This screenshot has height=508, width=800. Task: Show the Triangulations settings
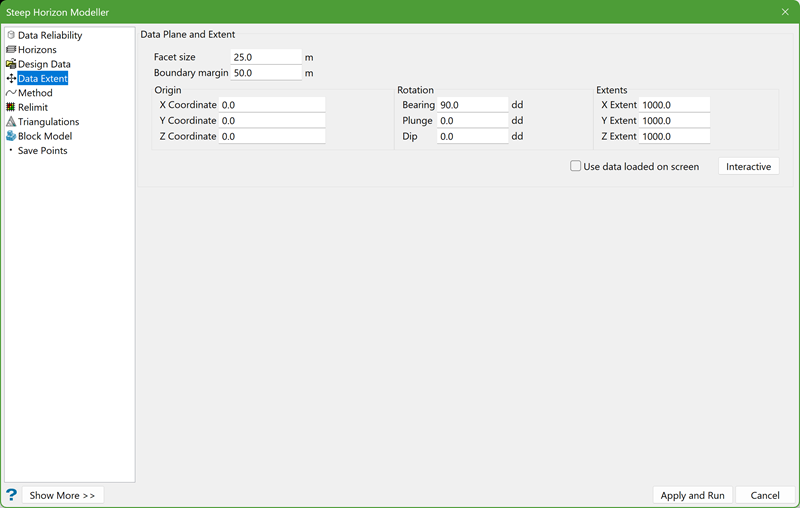tap(48, 122)
